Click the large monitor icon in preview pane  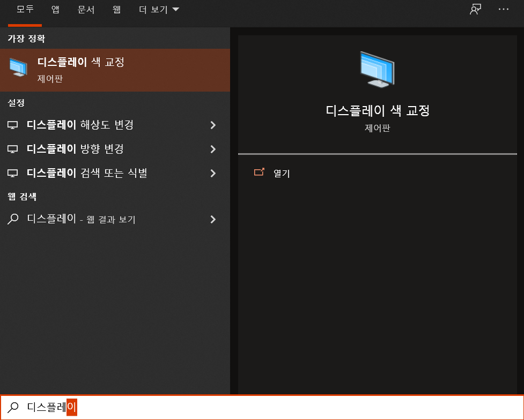click(x=377, y=70)
